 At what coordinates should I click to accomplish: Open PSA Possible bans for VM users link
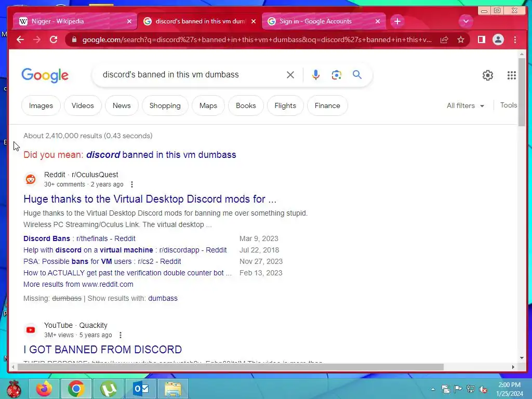102,262
